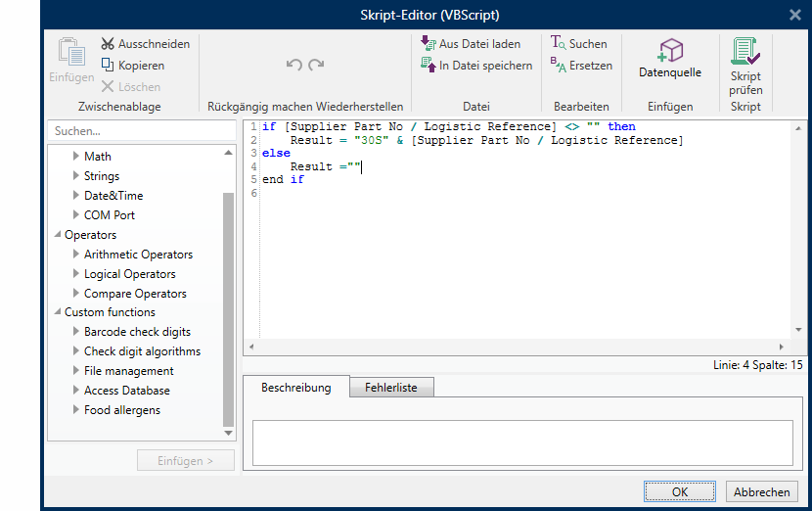
Task: Select the Operators tree label
Action: click(91, 235)
